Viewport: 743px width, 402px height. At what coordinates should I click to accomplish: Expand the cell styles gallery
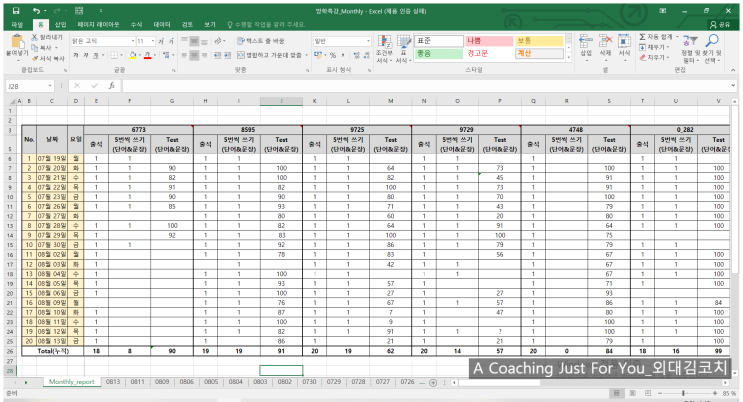tap(569, 58)
